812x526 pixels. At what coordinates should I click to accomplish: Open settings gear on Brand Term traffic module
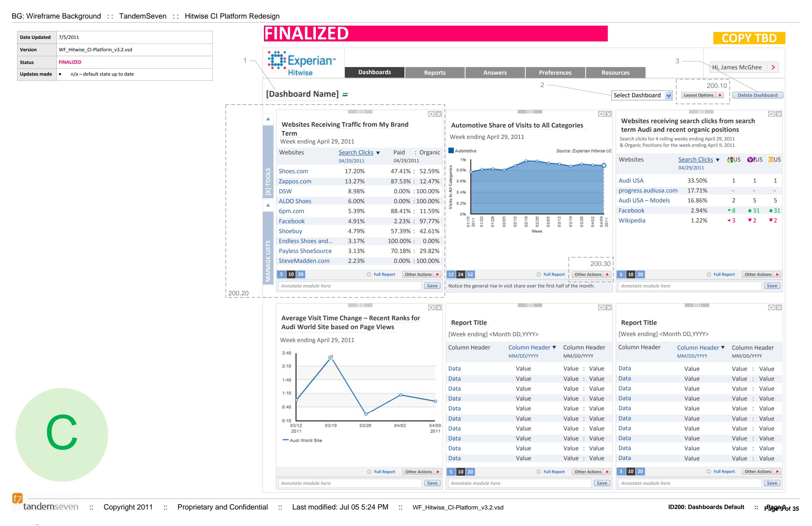pyautogui.click(x=431, y=114)
